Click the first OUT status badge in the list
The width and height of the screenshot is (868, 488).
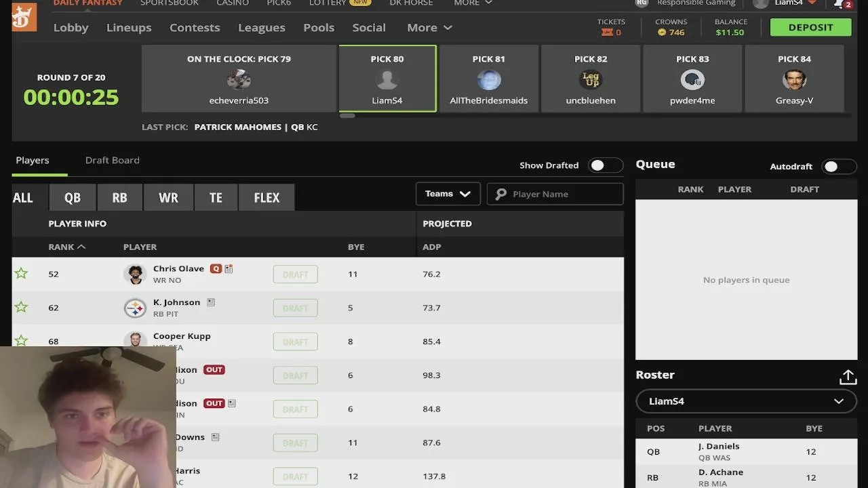pos(214,369)
